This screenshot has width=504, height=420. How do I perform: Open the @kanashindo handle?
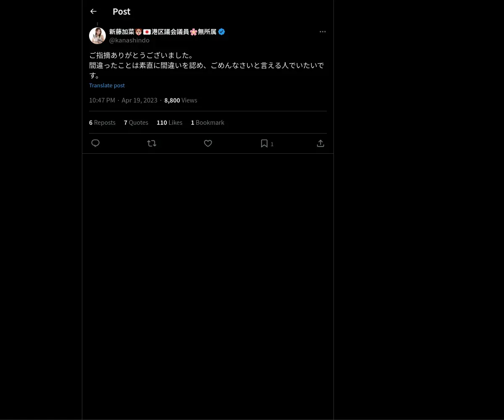(129, 40)
